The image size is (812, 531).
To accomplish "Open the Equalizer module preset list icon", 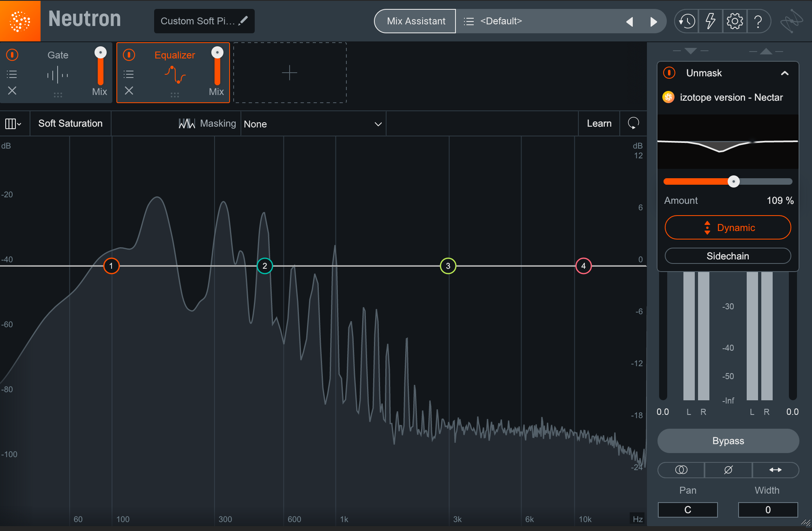I will 129,74.
